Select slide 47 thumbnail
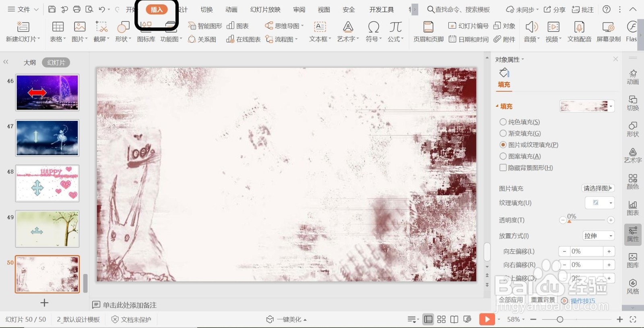 [x=47, y=138]
